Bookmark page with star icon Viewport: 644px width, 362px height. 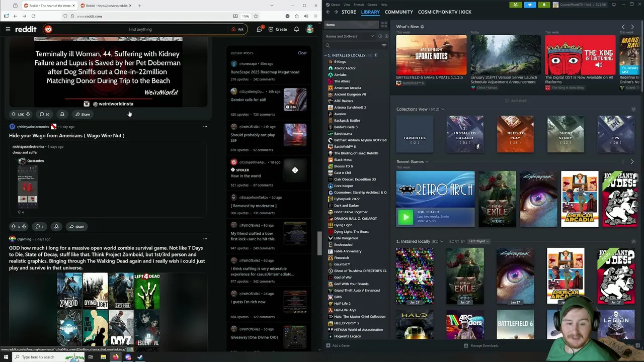pos(256,16)
